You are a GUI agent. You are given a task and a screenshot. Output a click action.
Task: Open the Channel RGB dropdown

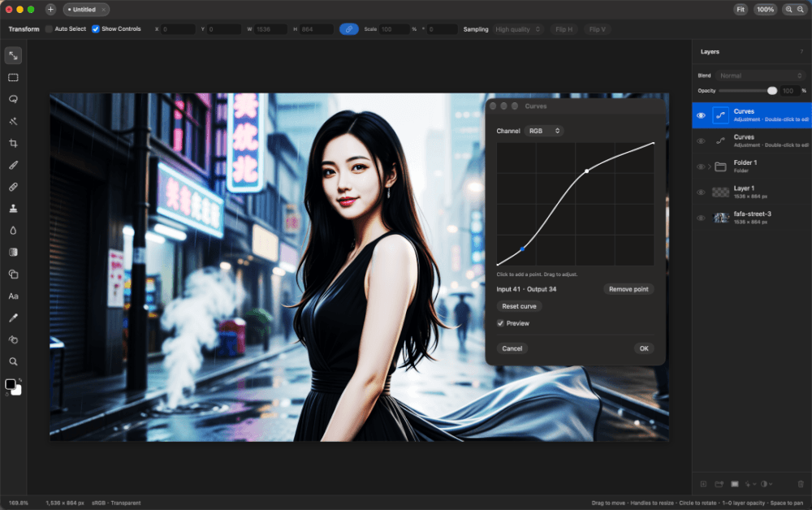[x=544, y=131]
